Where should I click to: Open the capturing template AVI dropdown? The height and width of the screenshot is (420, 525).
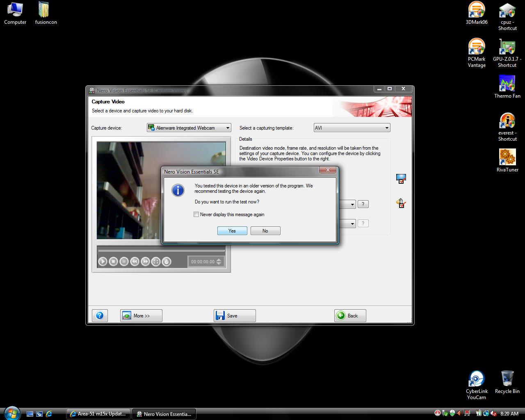coord(352,128)
